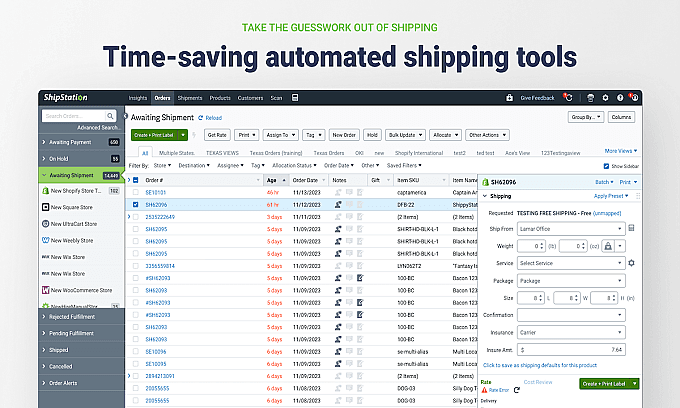Open the Group By dropdown
Viewport: 680px width, 408px height.
click(586, 117)
